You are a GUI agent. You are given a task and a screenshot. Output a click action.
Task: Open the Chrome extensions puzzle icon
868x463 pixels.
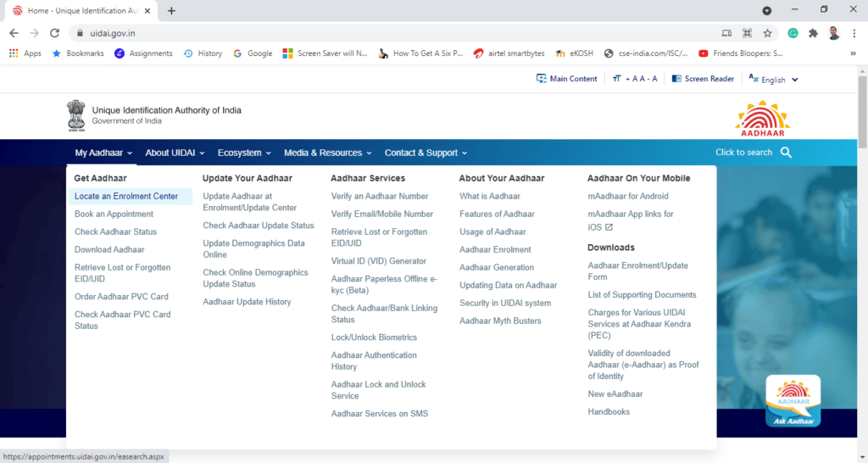pyautogui.click(x=814, y=33)
